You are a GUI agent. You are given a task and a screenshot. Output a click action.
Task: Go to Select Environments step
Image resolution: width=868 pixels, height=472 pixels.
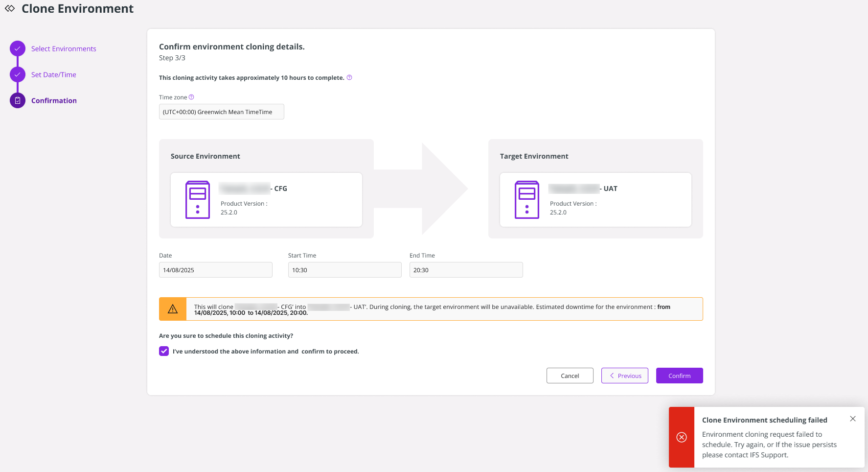(64, 48)
